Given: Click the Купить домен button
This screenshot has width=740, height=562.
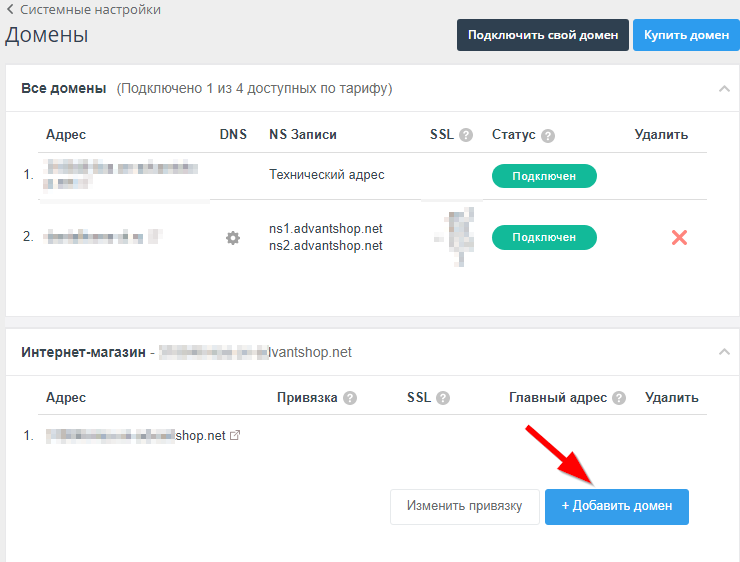Looking at the screenshot, I should pyautogui.click(x=686, y=35).
